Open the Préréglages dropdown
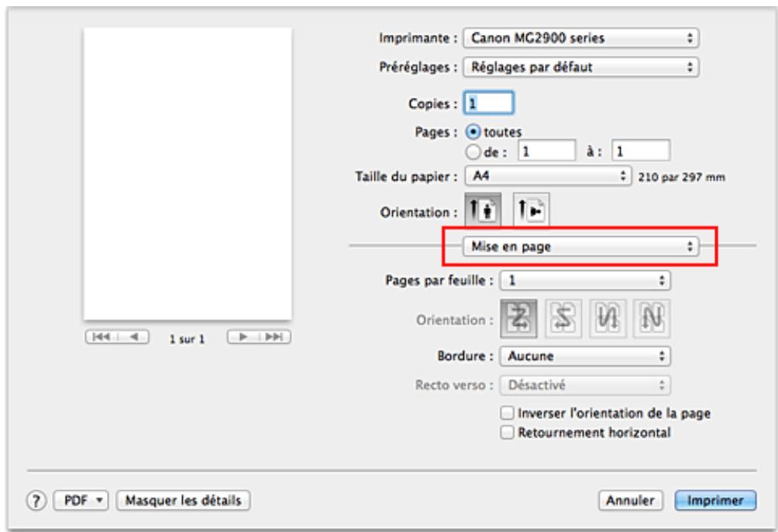Viewport: 778px width, 532px height. (581, 67)
